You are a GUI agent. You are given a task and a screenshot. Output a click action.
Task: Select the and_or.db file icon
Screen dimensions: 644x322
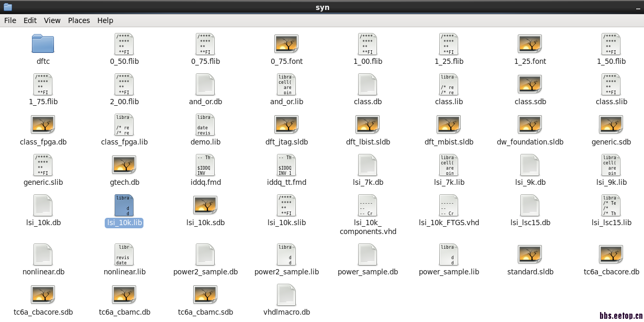(205, 84)
